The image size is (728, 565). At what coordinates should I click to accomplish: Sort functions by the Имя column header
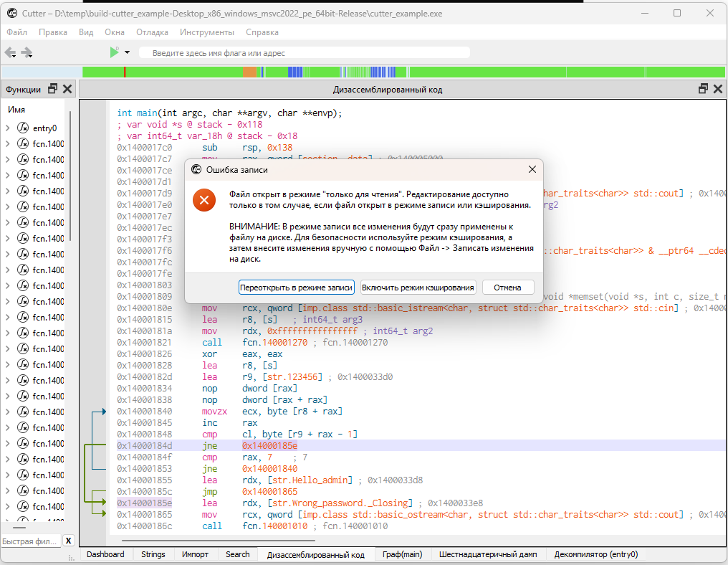pyautogui.click(x=16, y=110)
